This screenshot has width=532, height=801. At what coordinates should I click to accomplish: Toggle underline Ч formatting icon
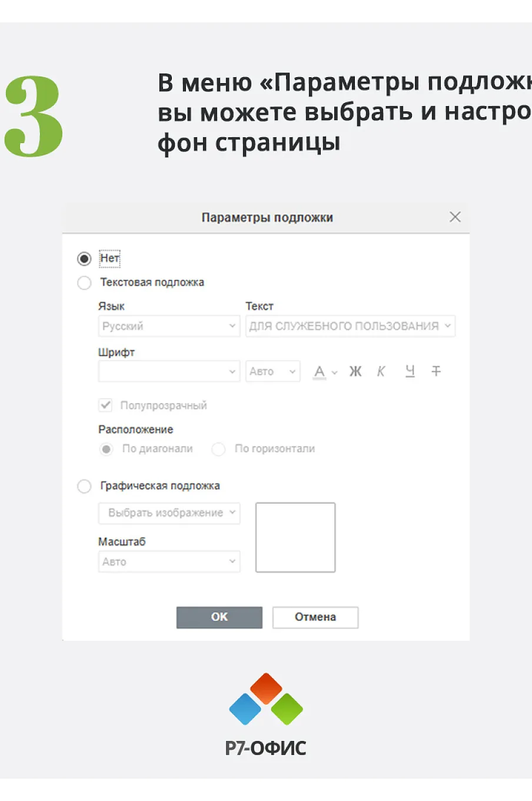410,371
